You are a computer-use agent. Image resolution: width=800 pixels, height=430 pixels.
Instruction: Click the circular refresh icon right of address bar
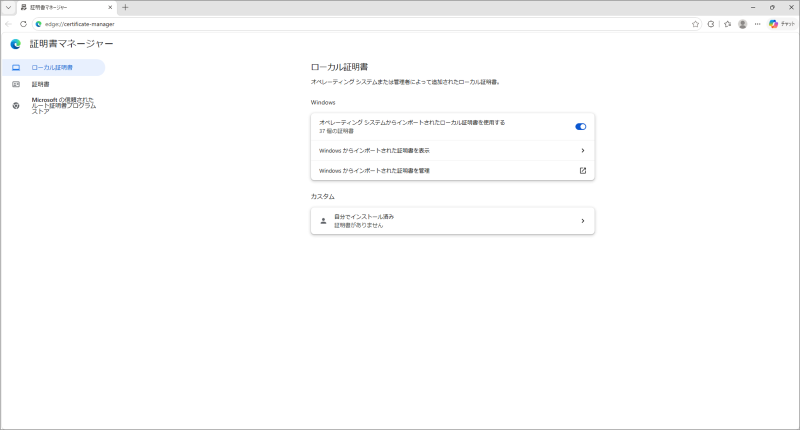tap(711, 24)
